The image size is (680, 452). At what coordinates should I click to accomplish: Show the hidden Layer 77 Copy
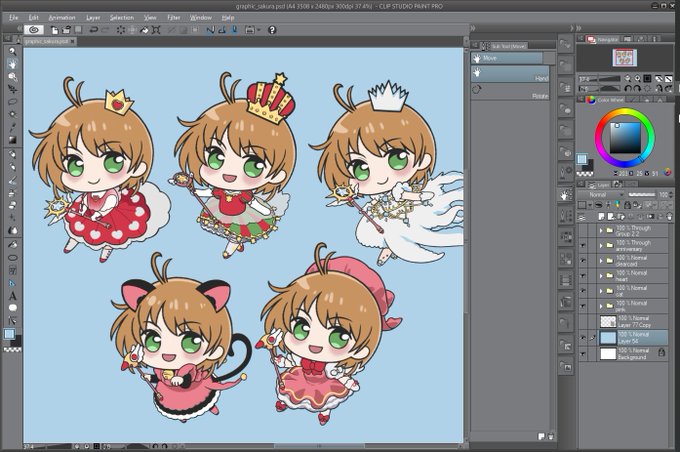pos(582,321)
